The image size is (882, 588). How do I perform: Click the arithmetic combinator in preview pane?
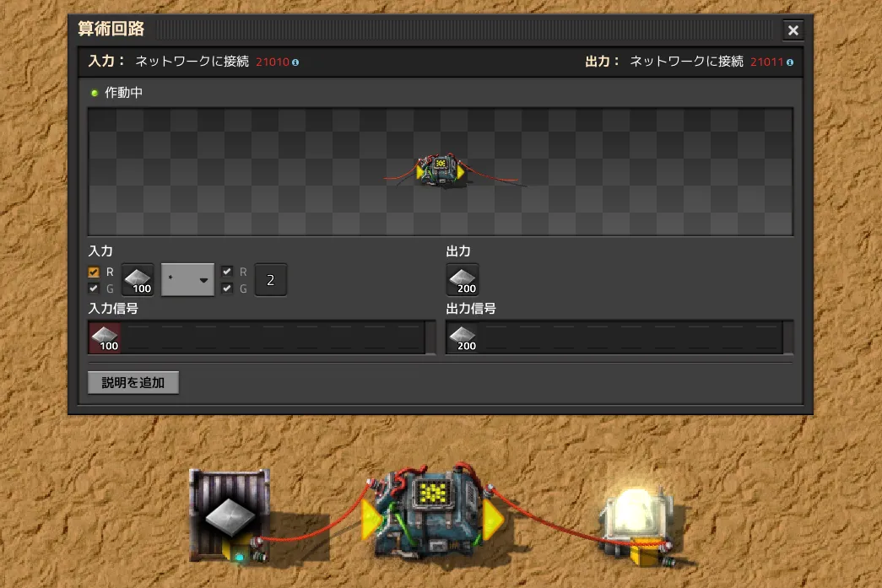441,170
